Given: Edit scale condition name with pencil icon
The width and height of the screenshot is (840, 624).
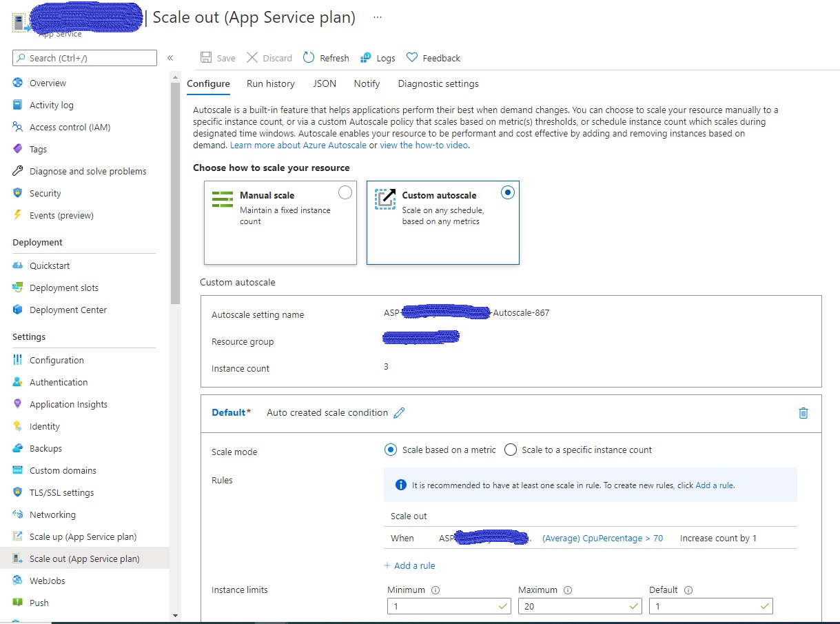Looking at the screenshot, I should pos(399,413).
